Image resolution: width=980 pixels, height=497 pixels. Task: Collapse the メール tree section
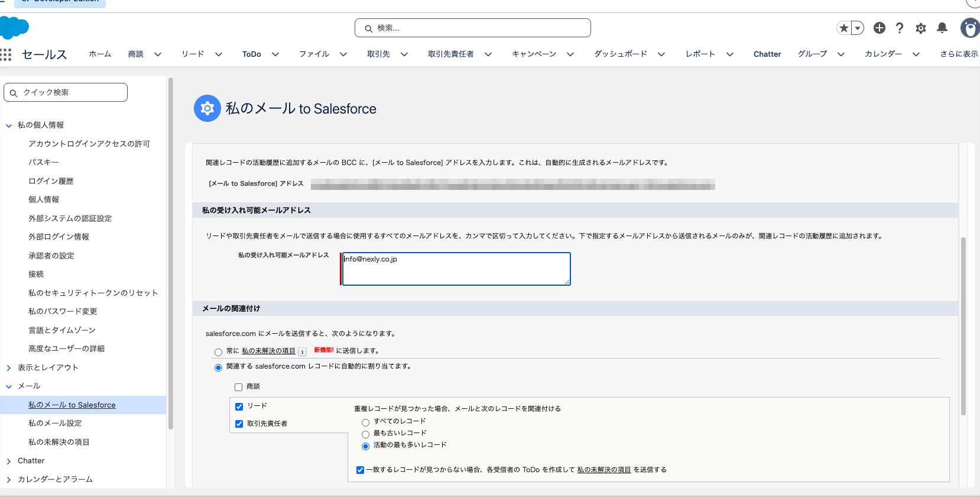(9, 386)
